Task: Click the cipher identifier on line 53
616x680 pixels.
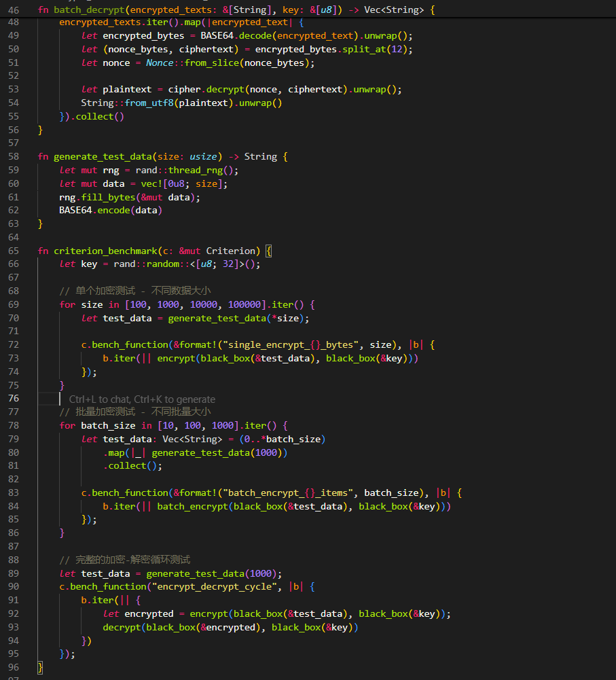Action: pyautogui.click(x=184, y=90)
